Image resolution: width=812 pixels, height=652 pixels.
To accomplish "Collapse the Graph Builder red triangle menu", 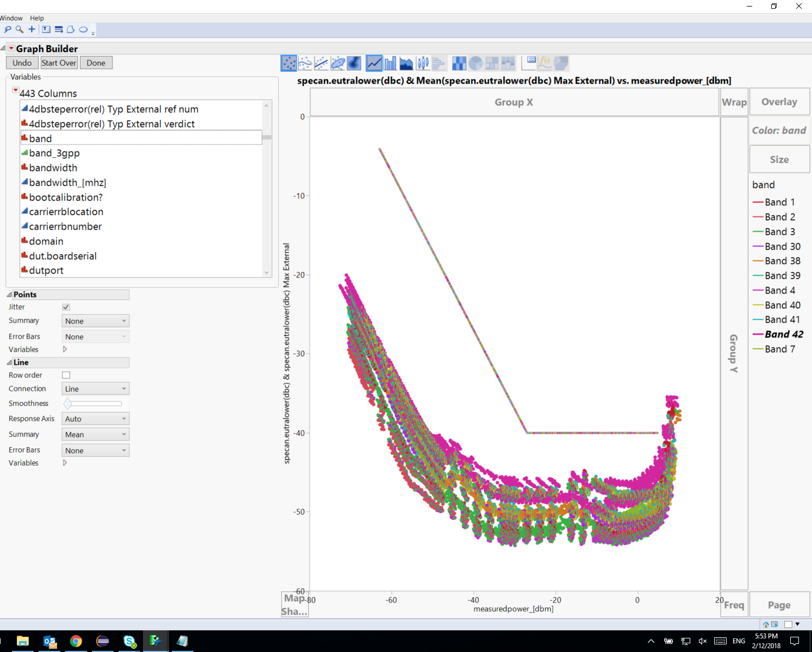I will coord(12,48).
